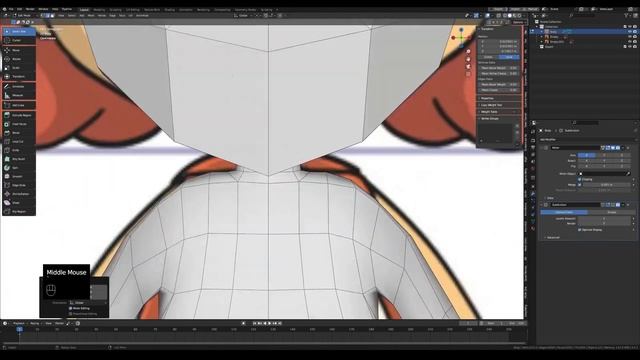Expand the Data section of Mirror modifier
The width and height of the screenshot is (640, 360).
point(549,198)
